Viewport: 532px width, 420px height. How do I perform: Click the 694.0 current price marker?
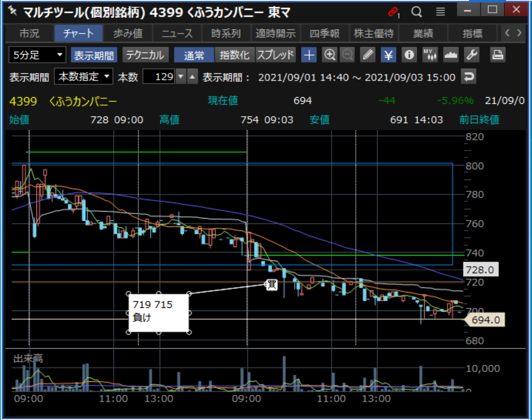[485, 320]
